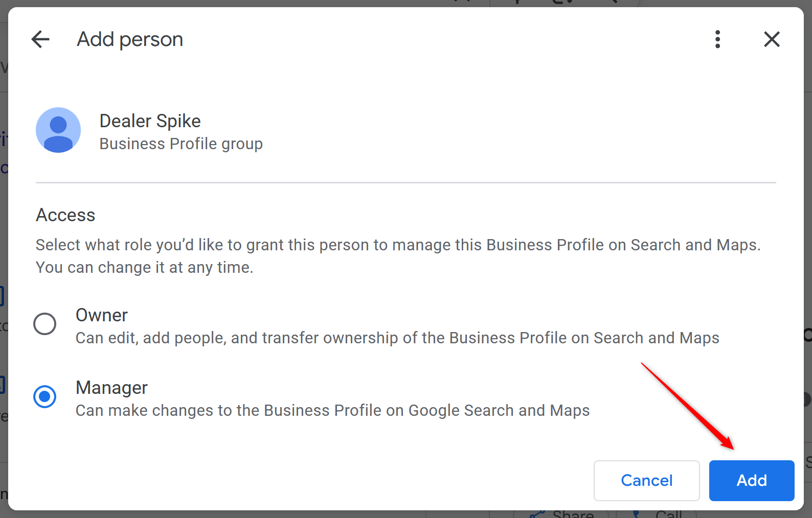Viewport: 812px width, 518px height.
Task: Click the 'You can change it at any time' text
Action: point(145,268)
